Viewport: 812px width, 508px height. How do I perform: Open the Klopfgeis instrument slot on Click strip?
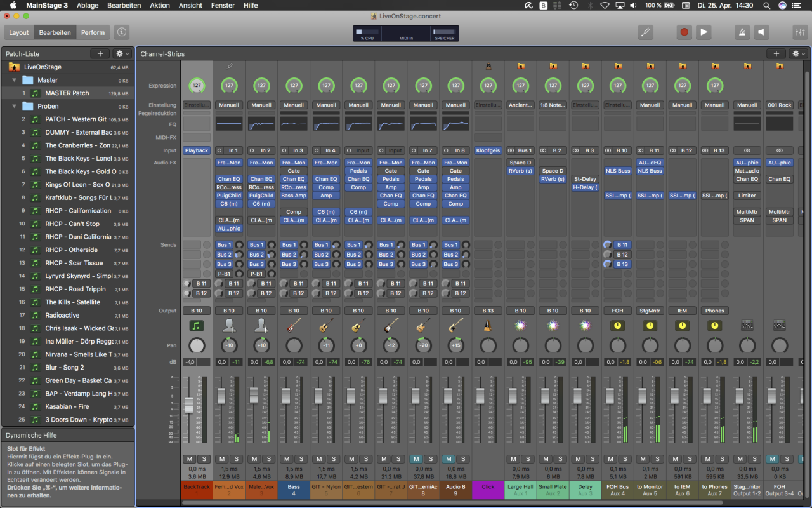coord(488,150)
